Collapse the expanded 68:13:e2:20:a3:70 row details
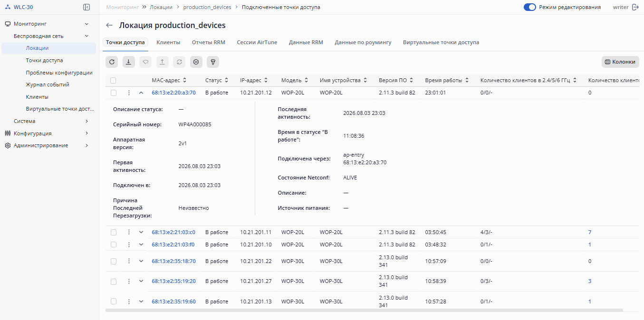This screenshot has height=320, width=644. [x=141, y=93]
